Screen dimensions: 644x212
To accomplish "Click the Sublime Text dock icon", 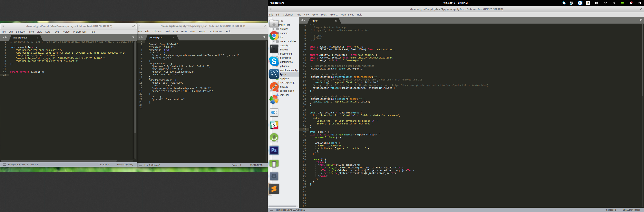I will click(274, 189).
